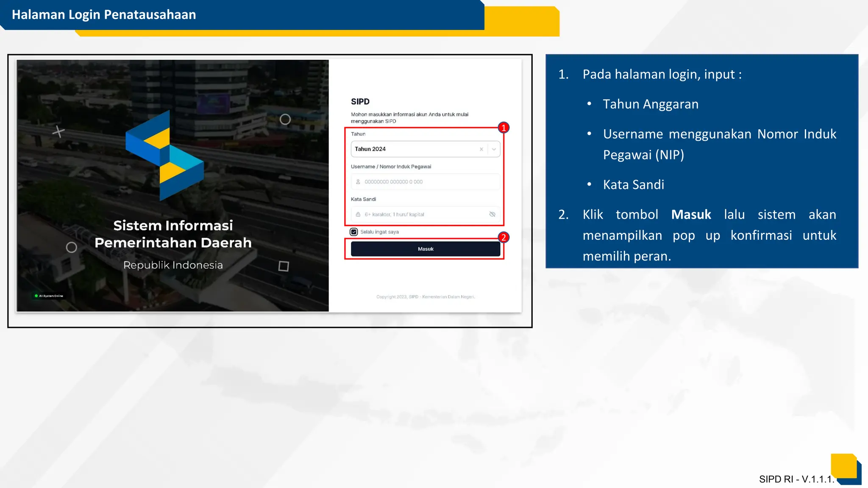Click the red step 2 marker badge
The image size is (868, 488).
(x=504, y=237)
